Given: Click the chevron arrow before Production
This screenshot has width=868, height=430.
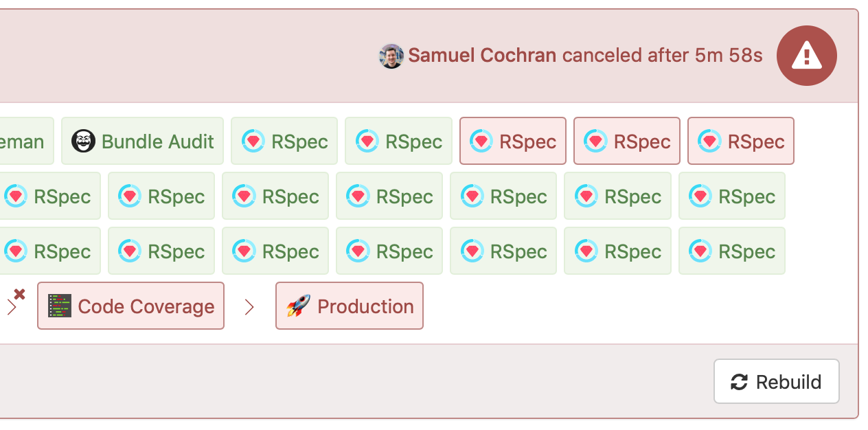Looking at the screenshot, I should (x=249, y=307).
